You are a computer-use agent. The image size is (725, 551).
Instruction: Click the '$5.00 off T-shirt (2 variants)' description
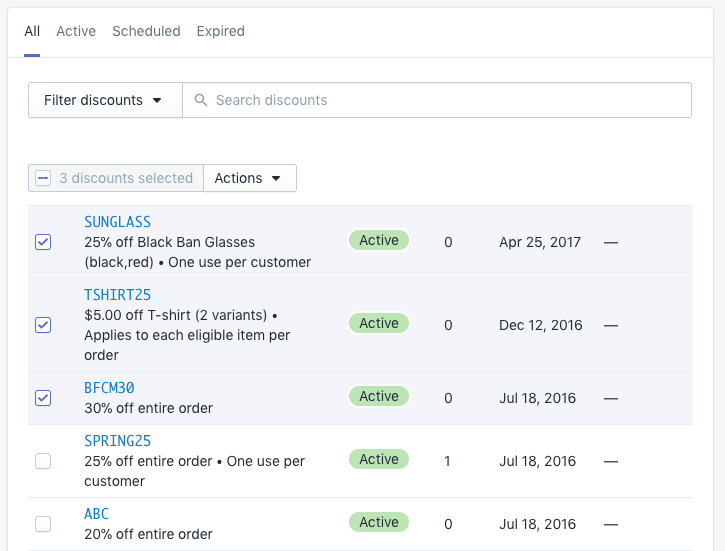coord(176,315)
